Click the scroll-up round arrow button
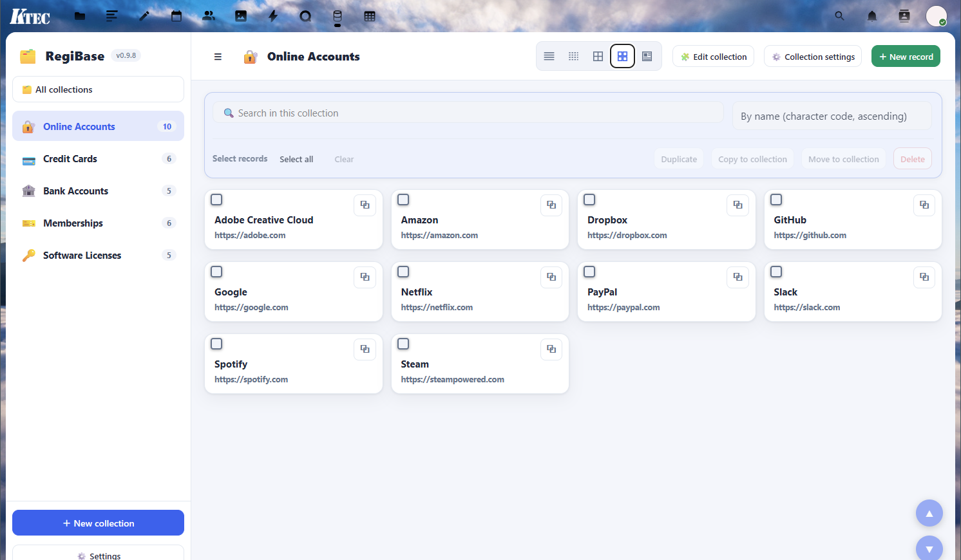The image size is (961, 560). (x=929, y=514)
